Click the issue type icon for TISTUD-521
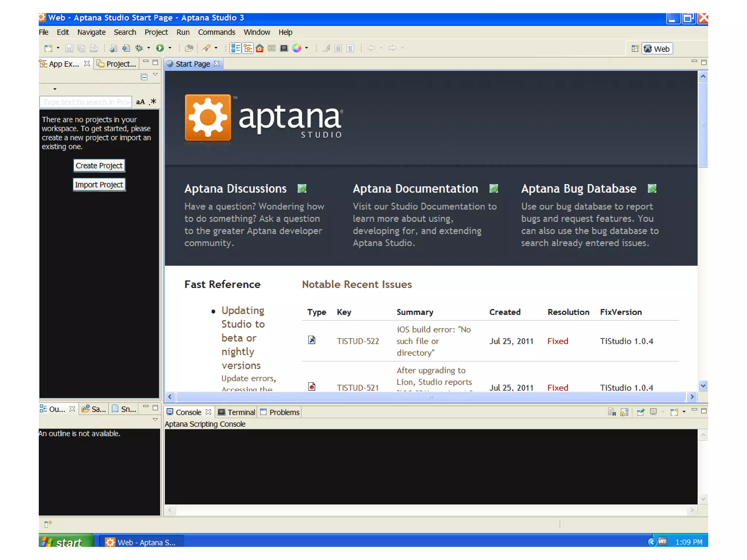Image resolution: width=747 pixels, height=560 pixels. [x=311, y=386]
